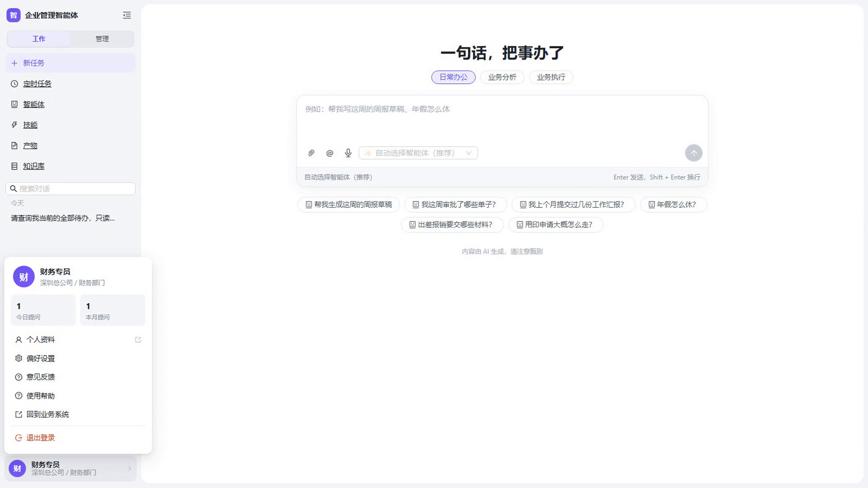Pick suggestion 帮我生成这周的周报草稿
Image resolution: width=868 pixels, height=488 pixels.
[348, 205]
